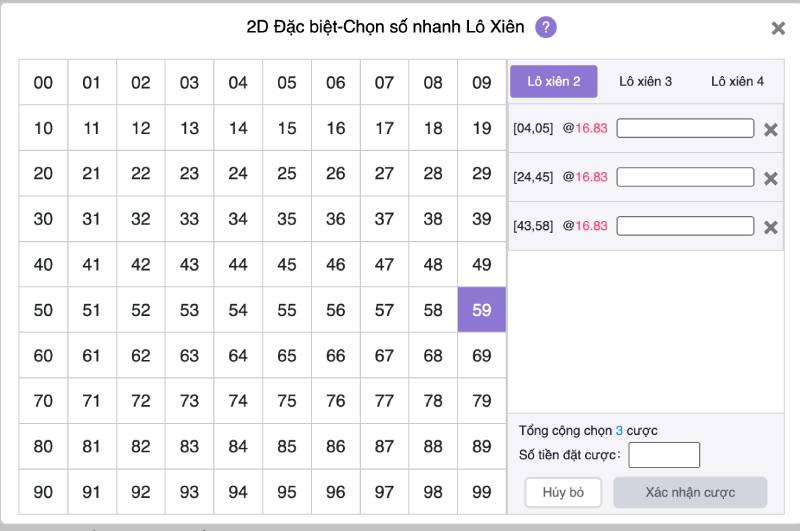Select the Lô xiên 2 tab
Image resolution: width=800 pixels, height=531 pixels.
point(554,81)
